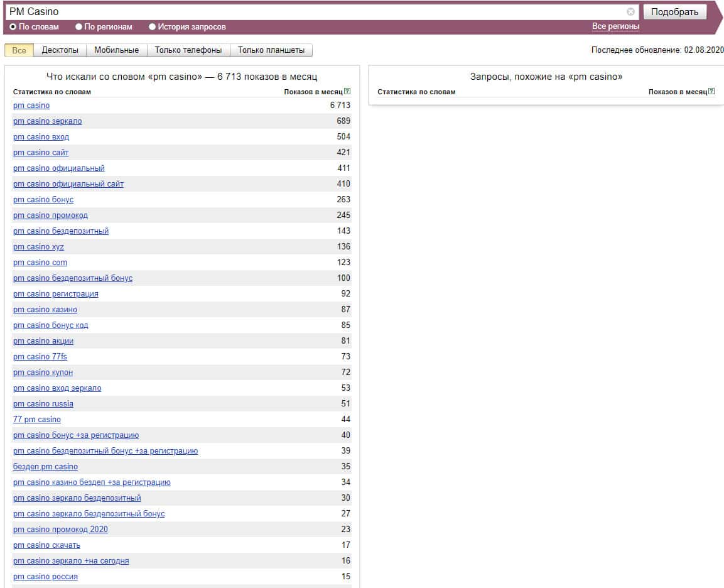Open the 'pm casino промокод 2020' link
Viewport: 724px width, 588px height.
(x=60, y=530)
